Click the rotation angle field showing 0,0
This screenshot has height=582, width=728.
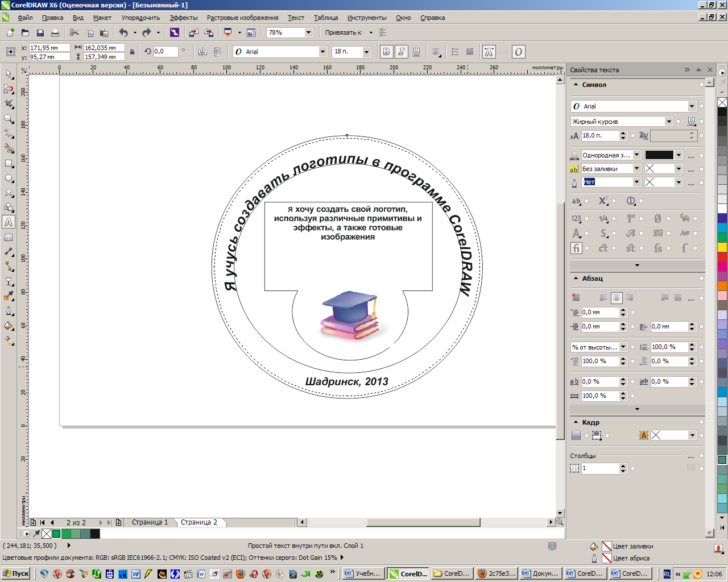[x=165, y=51]
